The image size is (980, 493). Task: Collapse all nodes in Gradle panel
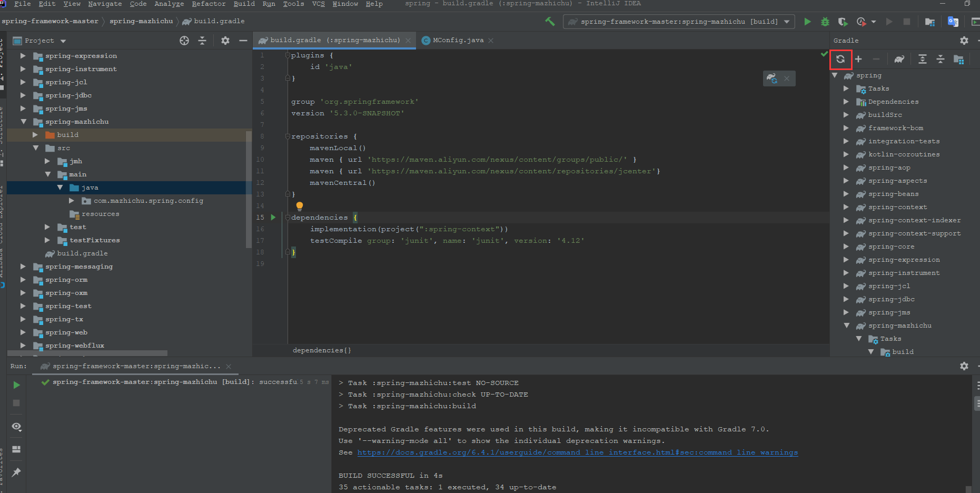click(940, 59)
